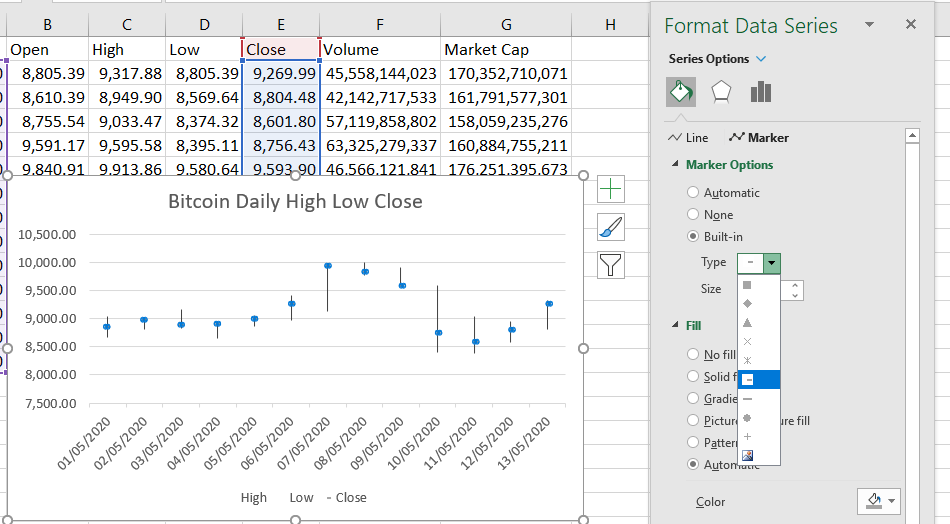The height and width of the screenshot is (524, 950).
Task: Choose the asterisk marker type
Action: [x=747, y=360]
